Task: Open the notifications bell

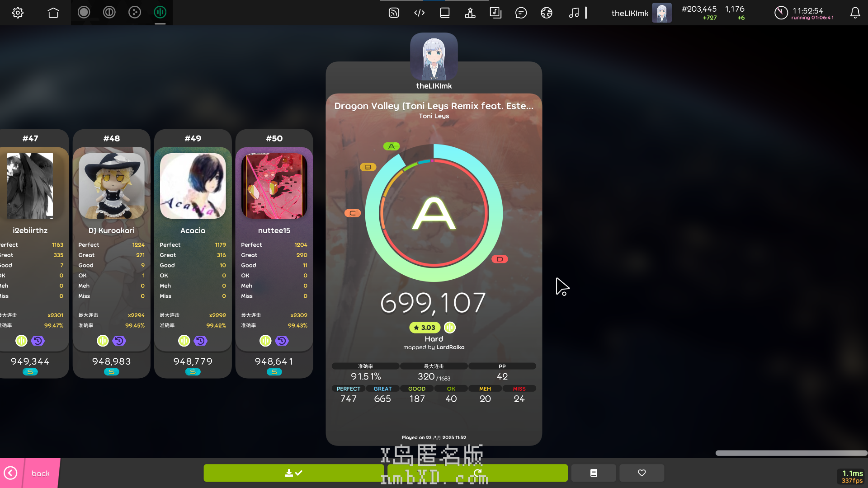Action: pos(855,13)
